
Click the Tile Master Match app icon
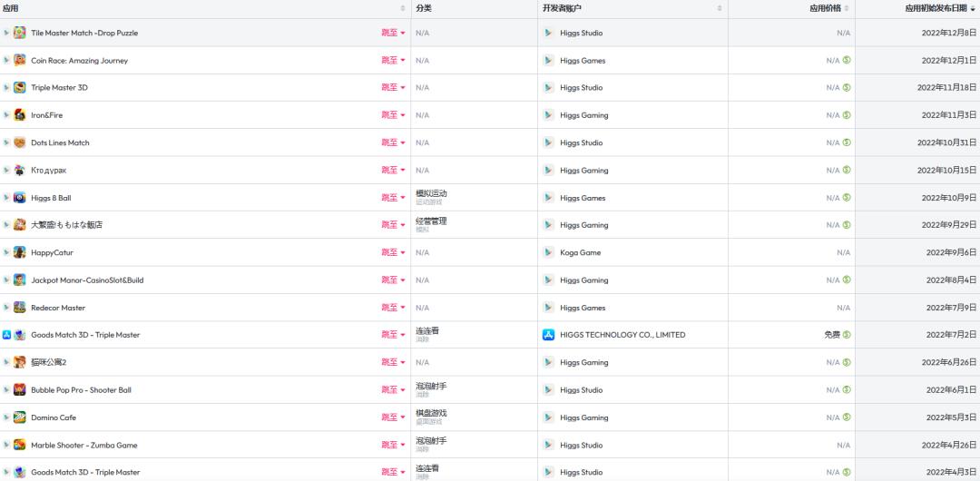pos(20,33)
